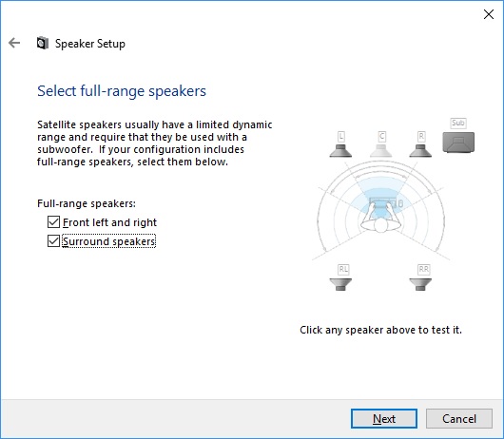This screenshot has width=504, height=439.
Task: Uncheck Front left and right checkbox
Action: tap(53, 222)
